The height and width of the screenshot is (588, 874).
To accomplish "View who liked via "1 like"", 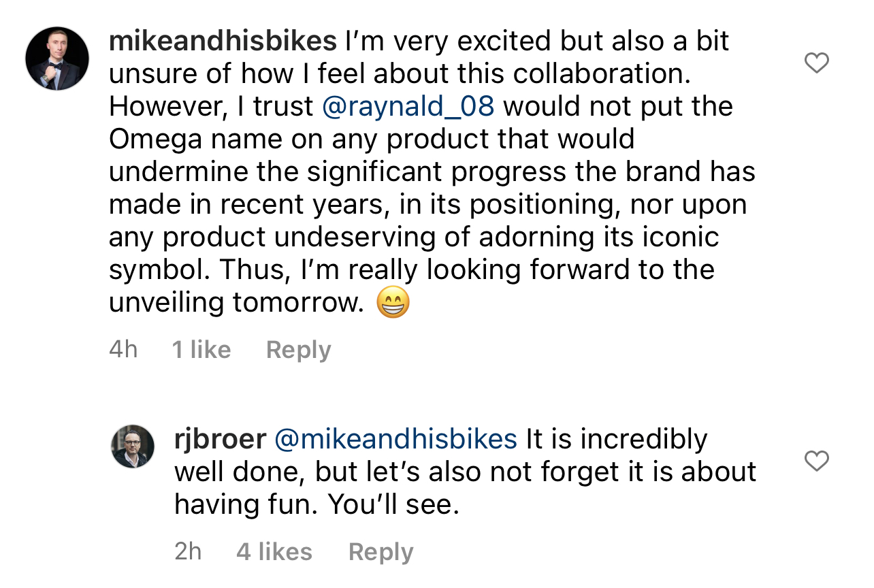I will pos(201,350).
